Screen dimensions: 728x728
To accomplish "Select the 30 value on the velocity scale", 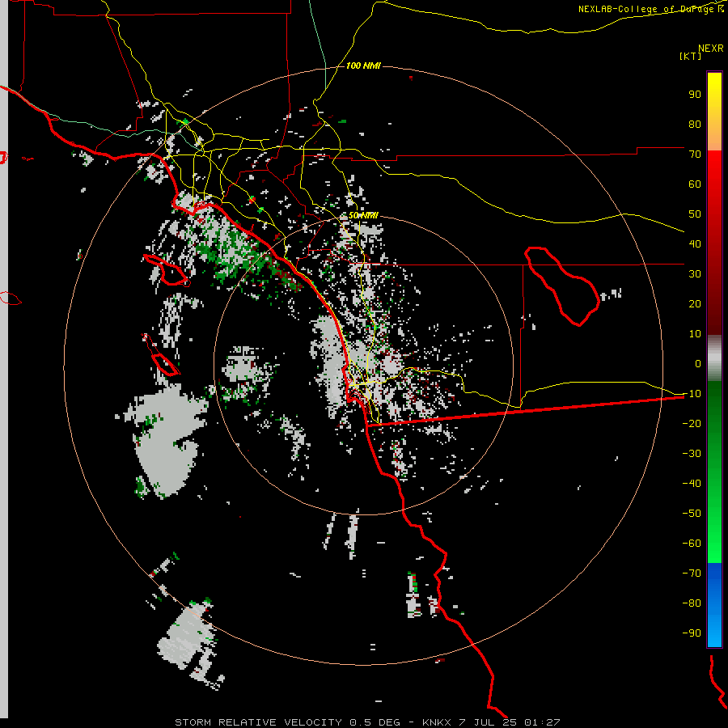I will coord(695,274).
